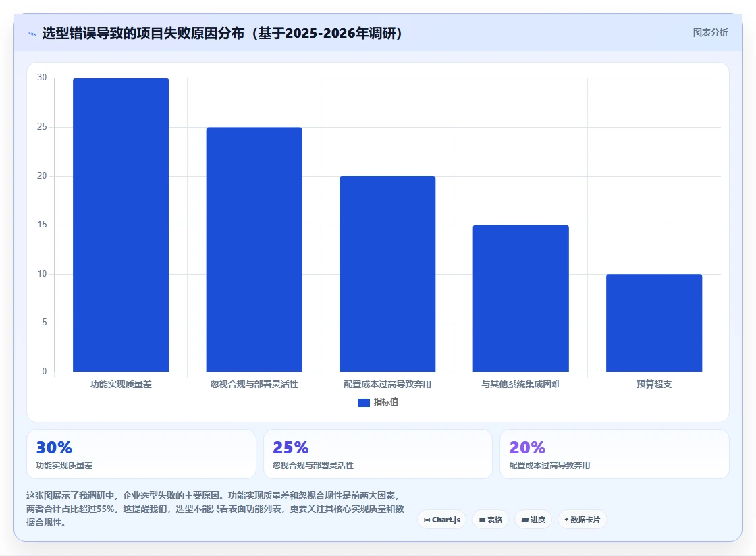This screenshot has height=556, width=756.
Task: Click the 配置成本过高导致弃用 label under 20%
Action: [549, 466]
